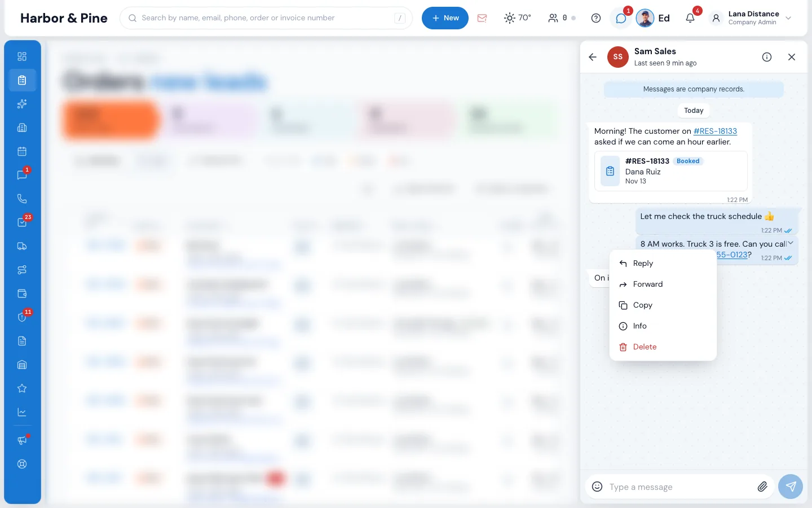The image size is (812, 508).
Task: Open the lifebuoy support icon in sidebar
Action: pyautogui.click(x=22, y=464)
